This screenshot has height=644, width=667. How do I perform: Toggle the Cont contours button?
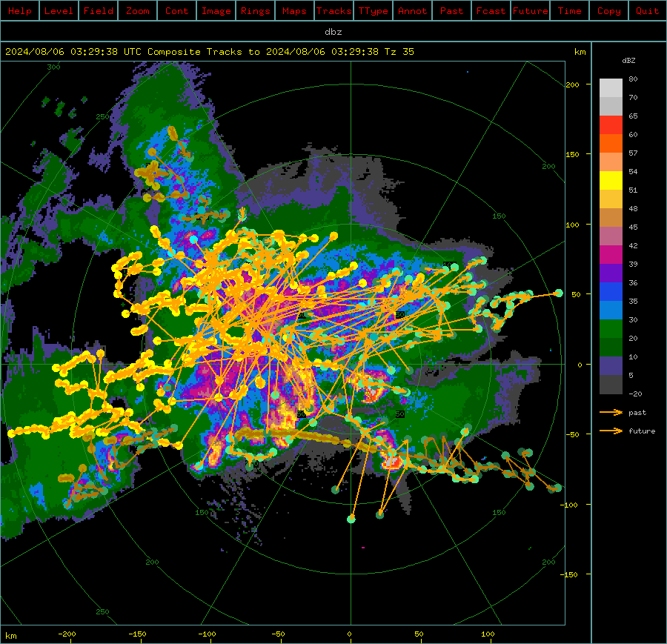click(177, 11)
